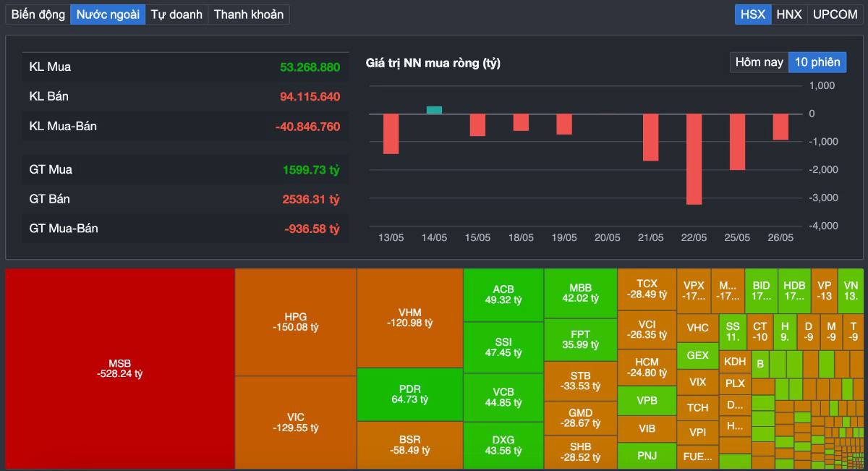The image size is (868, 471).
Task: Open the green HDB tile
Action: point(794,291)
